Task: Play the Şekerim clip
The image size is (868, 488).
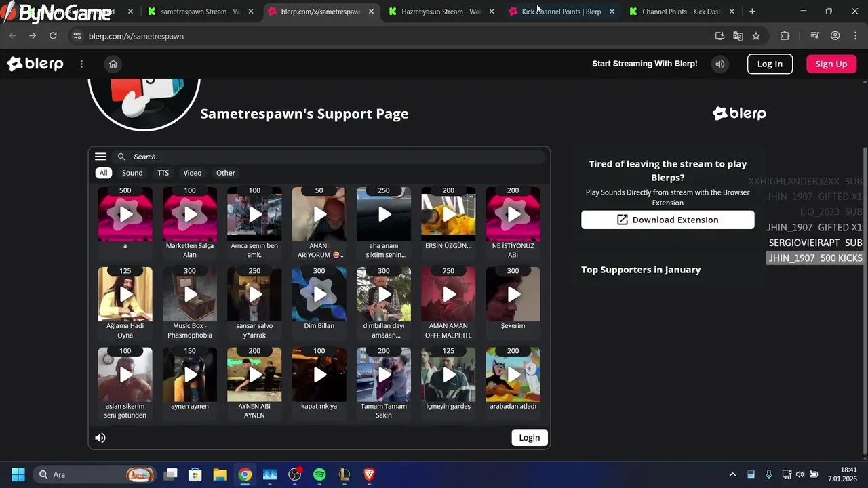Action: point(513,294)
